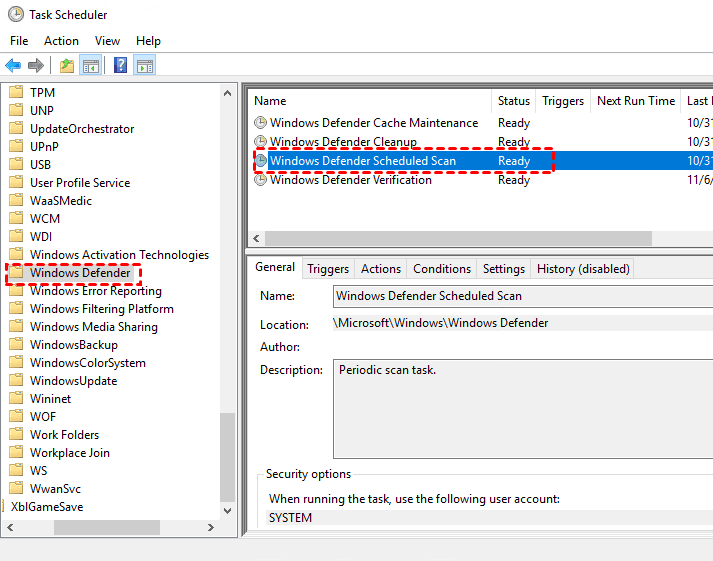This screenshot has height=561, width=713.
Task: Toggle Show/Hide Action Pane toolbar icon
Action: tap(145, 65)
